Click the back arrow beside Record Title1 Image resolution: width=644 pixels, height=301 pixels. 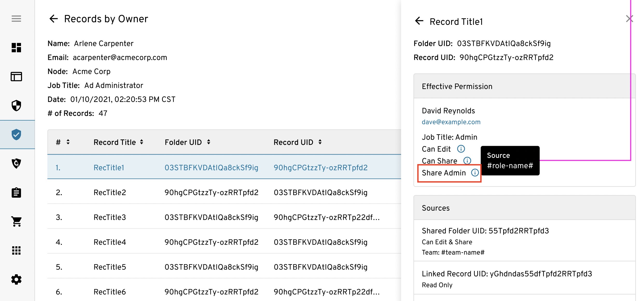419,21
